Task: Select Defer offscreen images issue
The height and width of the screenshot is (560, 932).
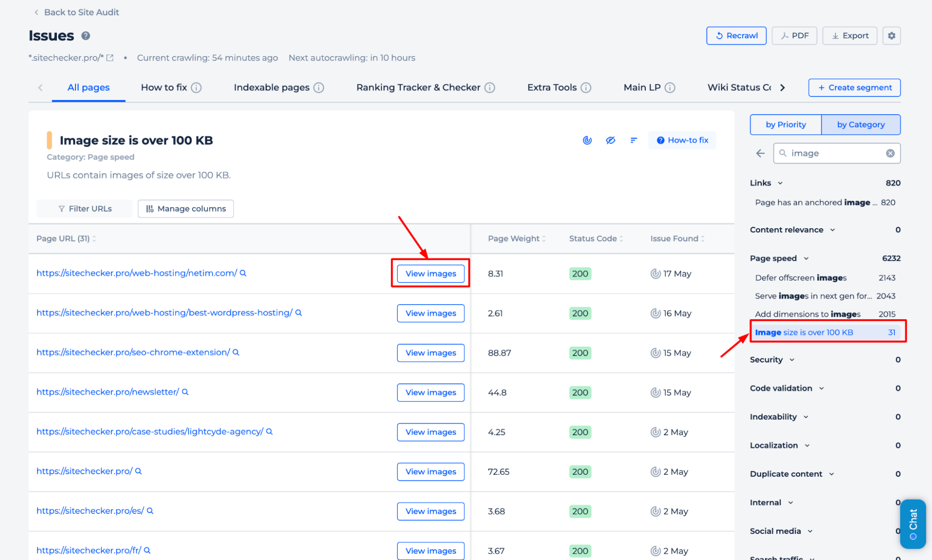Action: click(825, 278)
